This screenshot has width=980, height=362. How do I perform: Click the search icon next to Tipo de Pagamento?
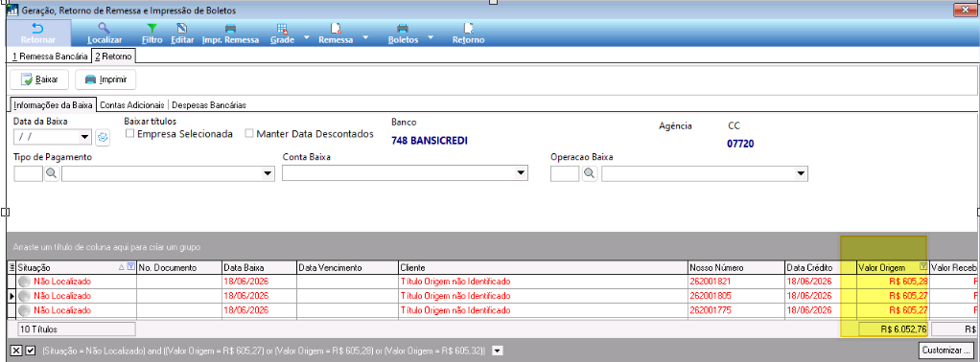(x=52, y=173)
